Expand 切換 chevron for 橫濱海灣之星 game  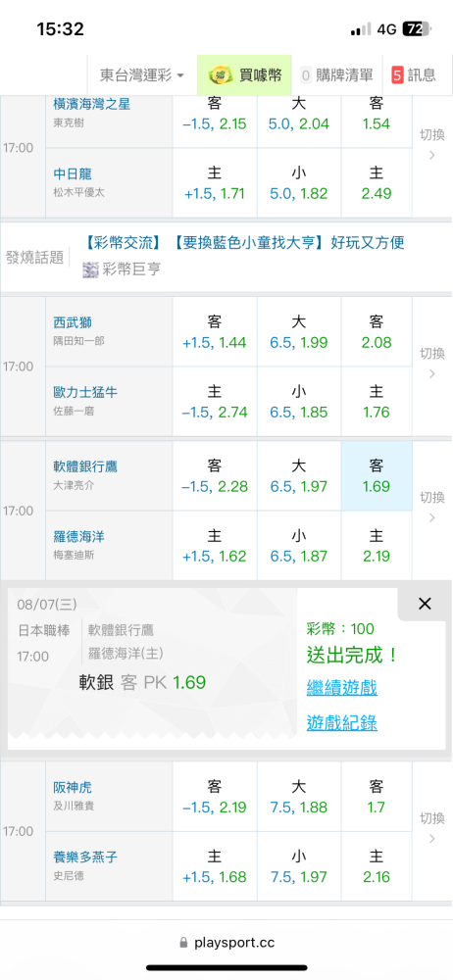(431, 146)
